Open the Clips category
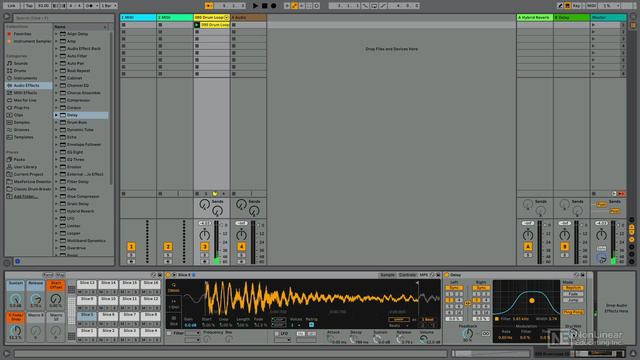 coord(18,115)
